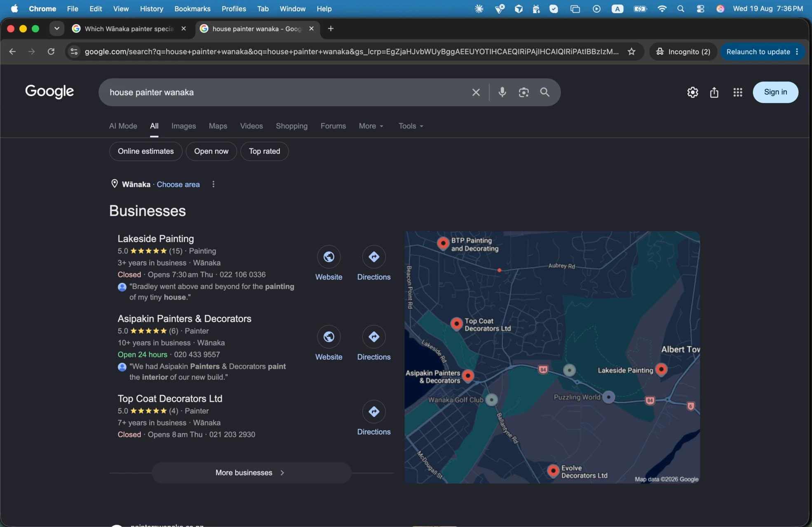Go back to previous page
The image size is (812, 527).
pyautogui.click(x=12, y=52)
